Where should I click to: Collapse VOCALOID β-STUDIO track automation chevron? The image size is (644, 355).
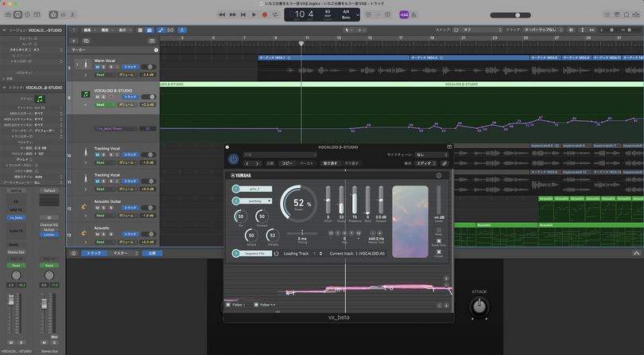pyautogui.click(x=85, y=105)
